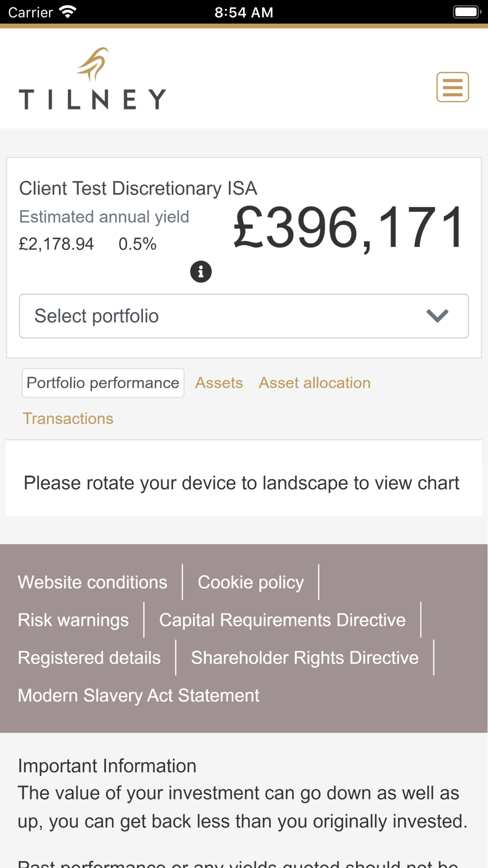The height and width of the screenshot is (868, 488).
Task: Open Shareholder Rights Directive link
Action: tap(305, 658)
